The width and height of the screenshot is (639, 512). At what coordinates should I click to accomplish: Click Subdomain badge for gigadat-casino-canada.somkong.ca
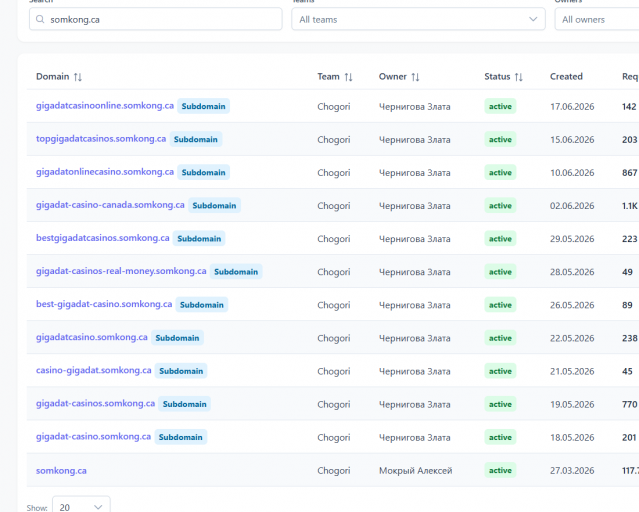pos(214,205)
